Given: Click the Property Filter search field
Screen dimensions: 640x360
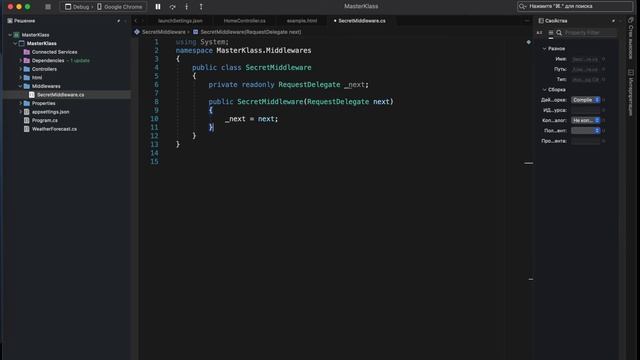Looking at the screenshot, I should 589,33.
